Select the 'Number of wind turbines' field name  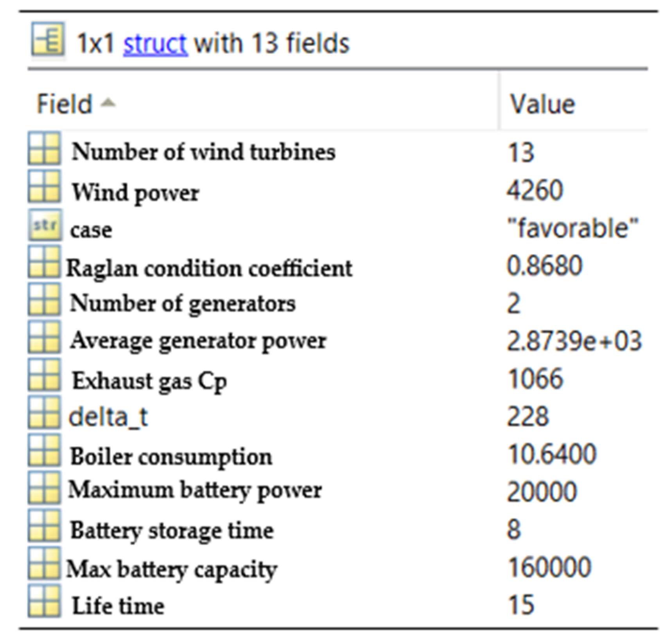pos(204,152)
